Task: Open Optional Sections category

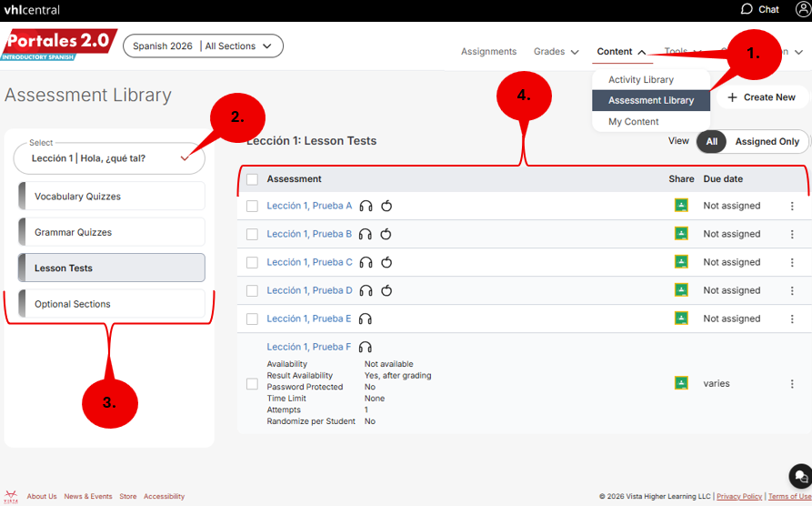Action: [x=112, y=303]
